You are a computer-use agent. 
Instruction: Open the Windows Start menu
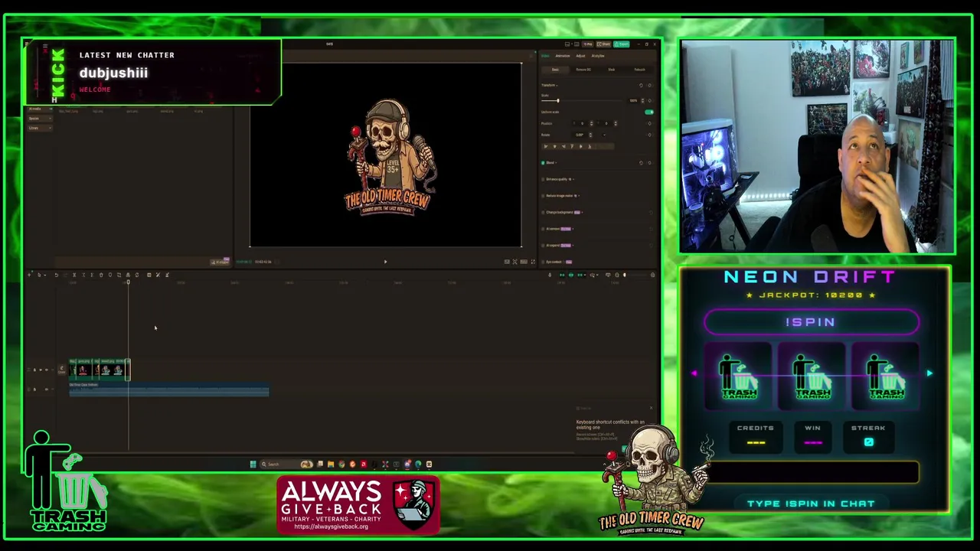click(x=253, y=464)
